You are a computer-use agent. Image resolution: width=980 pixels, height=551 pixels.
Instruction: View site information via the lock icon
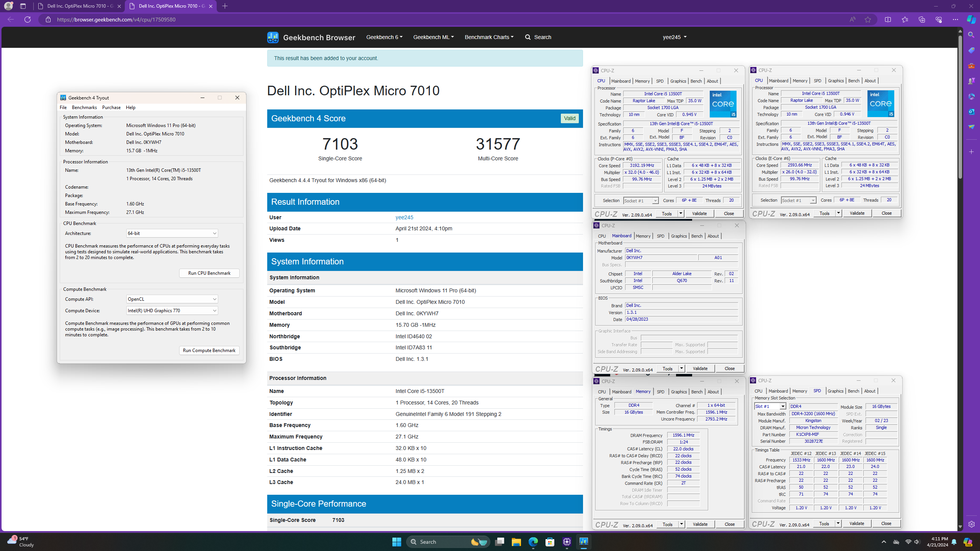point(48,20)
